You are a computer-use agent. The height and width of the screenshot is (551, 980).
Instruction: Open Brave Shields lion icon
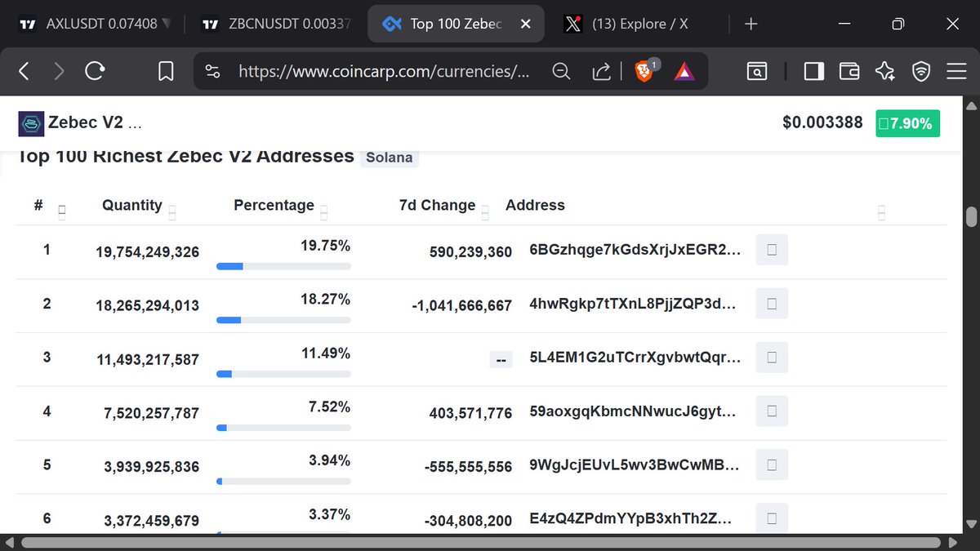[x=645, y=72]
